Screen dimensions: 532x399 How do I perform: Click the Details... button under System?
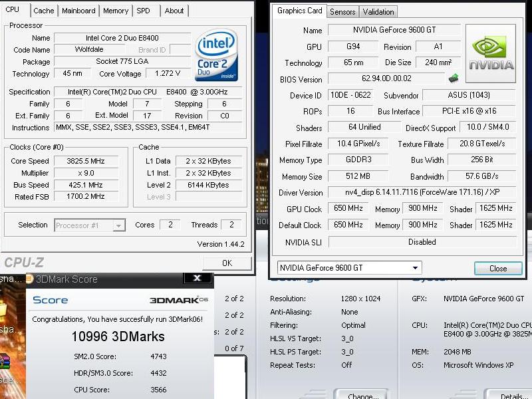(x=508, y=394)
